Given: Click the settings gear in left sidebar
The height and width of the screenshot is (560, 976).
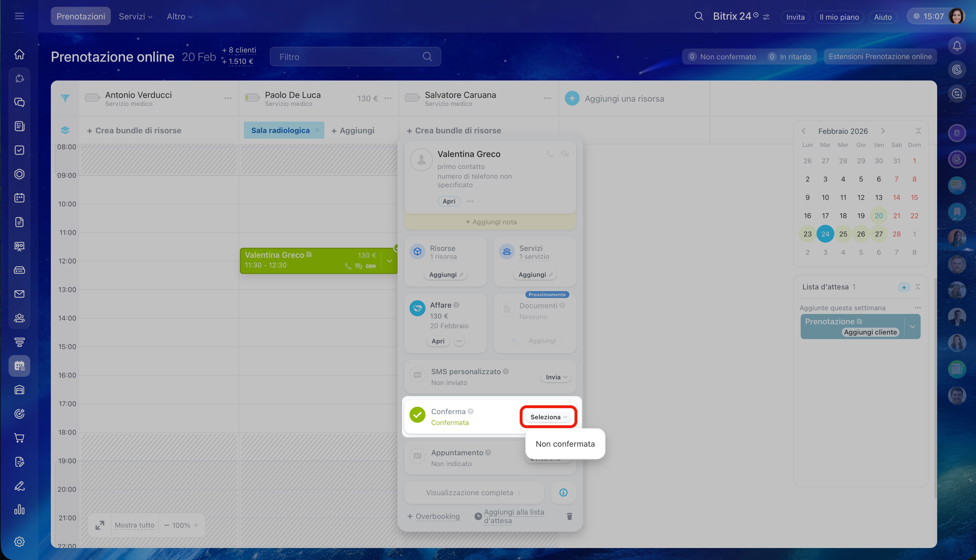Looking at the screenshot, I should (19, 541).
